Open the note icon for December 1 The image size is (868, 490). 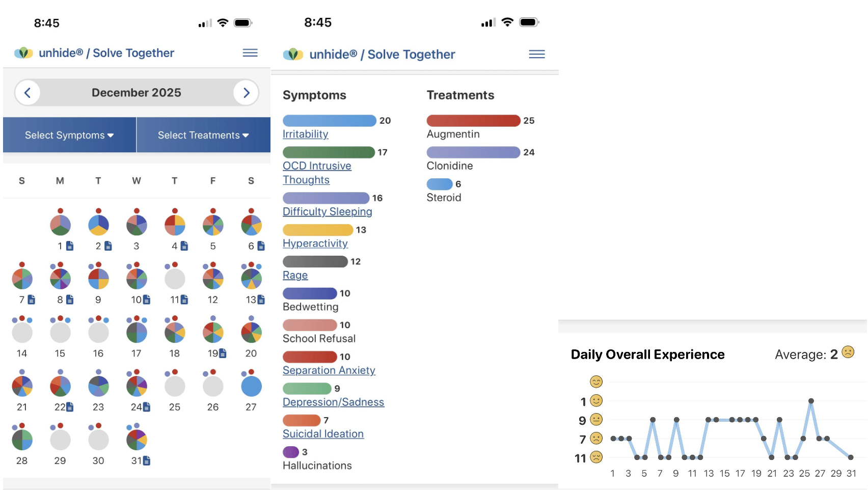click(70, 246)
